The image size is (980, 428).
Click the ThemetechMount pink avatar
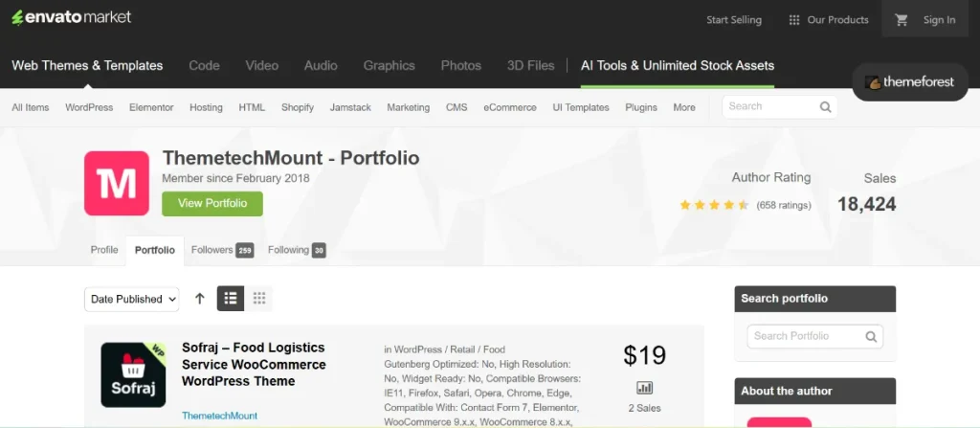[x=117, y=183]
